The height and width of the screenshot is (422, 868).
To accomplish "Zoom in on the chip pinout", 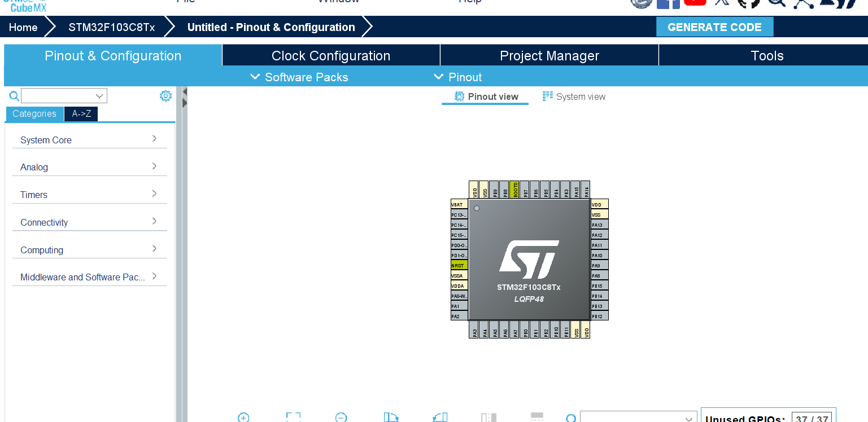I will coord(243,417).
